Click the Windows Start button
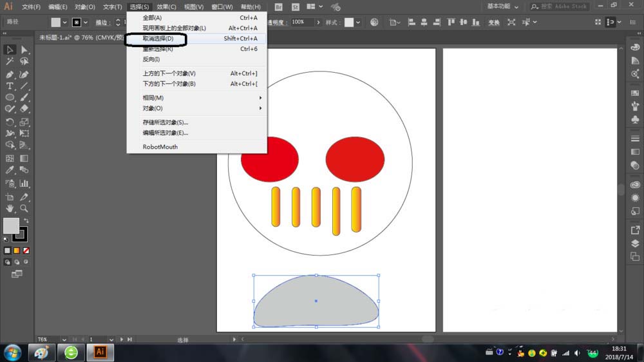 12,352
